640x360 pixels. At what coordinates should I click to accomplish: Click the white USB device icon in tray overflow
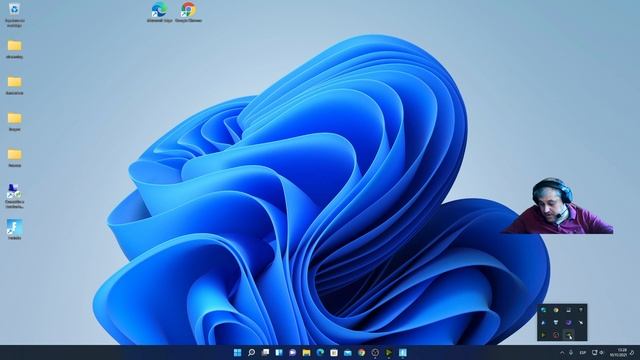[x=569, y=310]
